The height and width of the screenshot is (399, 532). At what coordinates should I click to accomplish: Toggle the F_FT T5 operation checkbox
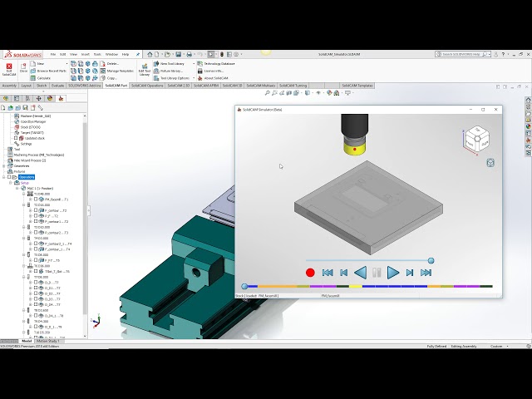click(36, 260)
